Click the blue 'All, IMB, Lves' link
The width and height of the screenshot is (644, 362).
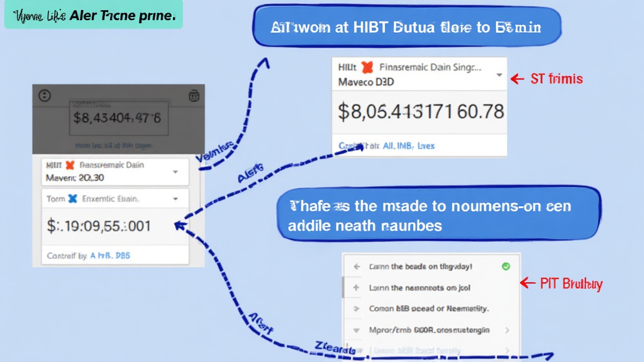(408, 146)
